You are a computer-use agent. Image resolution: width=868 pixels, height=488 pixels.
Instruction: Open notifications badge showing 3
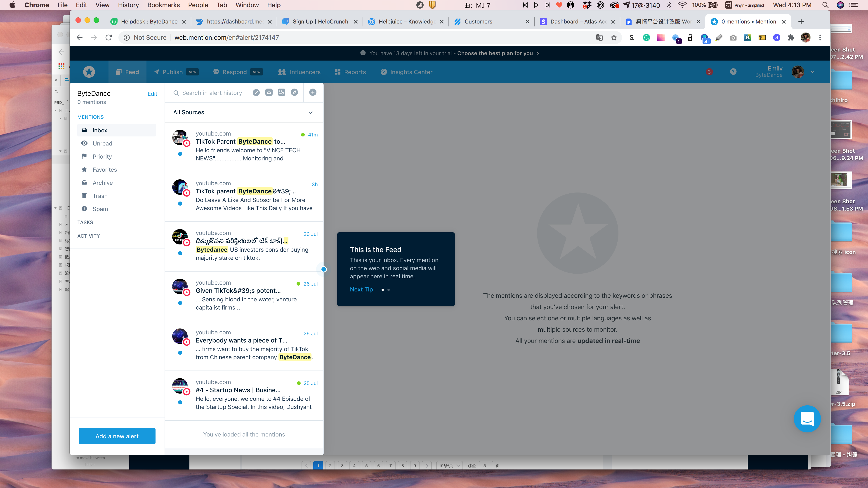[x=709, y=72]
